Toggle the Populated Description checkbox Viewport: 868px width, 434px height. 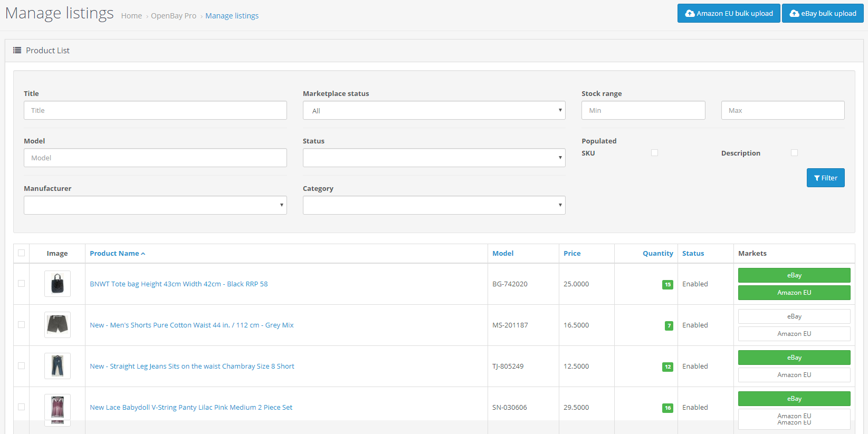[x=794, y=152]
